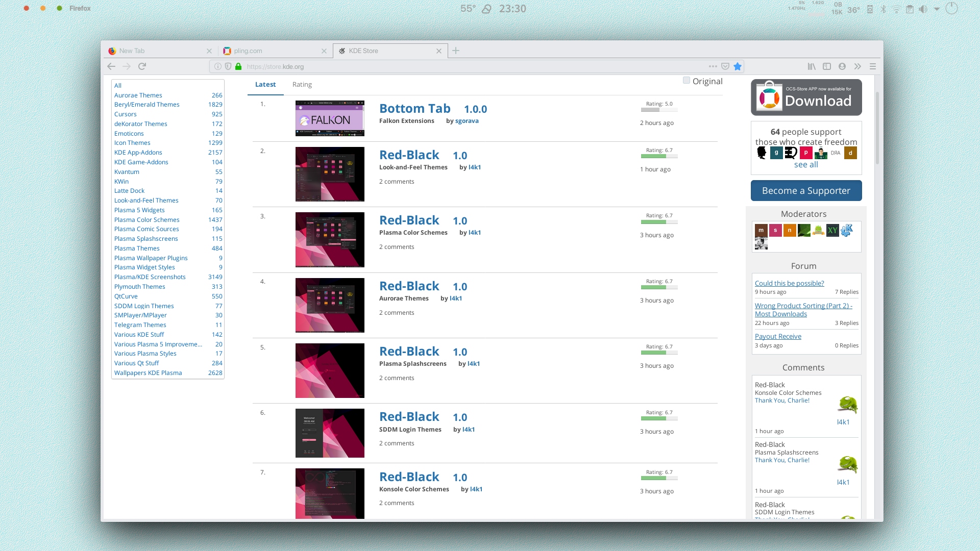Open the XY moderator avatar
This screenshot has height=551, width=980.
click(832, 230)
